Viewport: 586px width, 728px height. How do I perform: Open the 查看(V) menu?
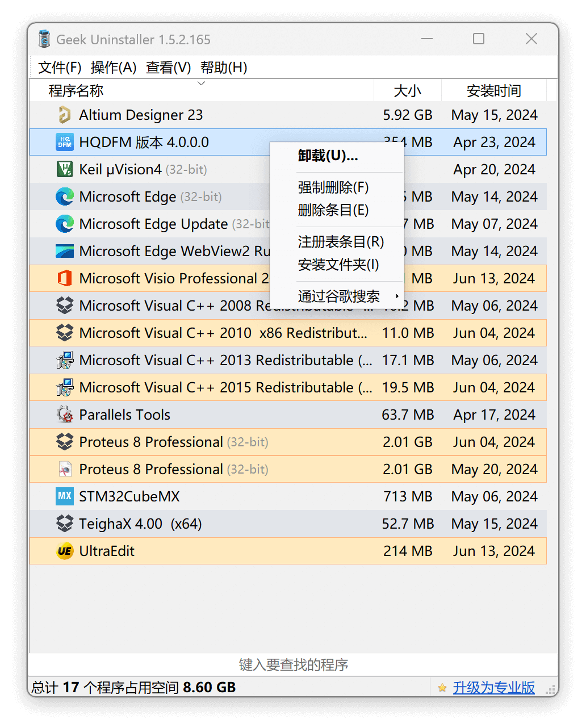(168, 67)
